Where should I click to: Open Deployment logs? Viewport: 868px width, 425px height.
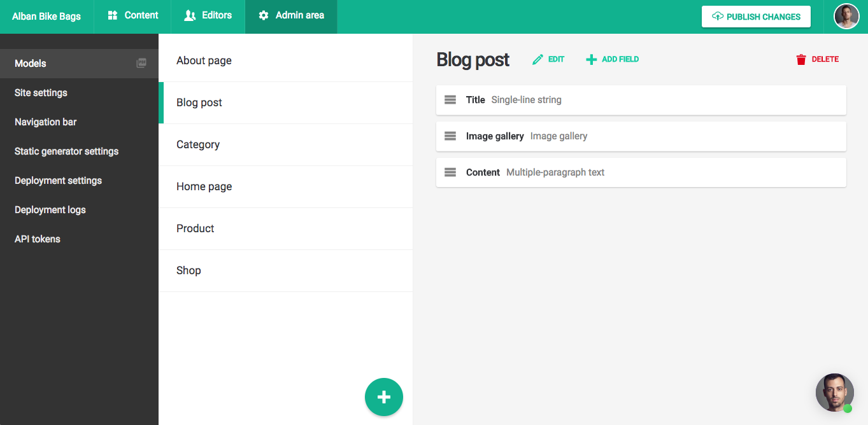coord(79,210)
